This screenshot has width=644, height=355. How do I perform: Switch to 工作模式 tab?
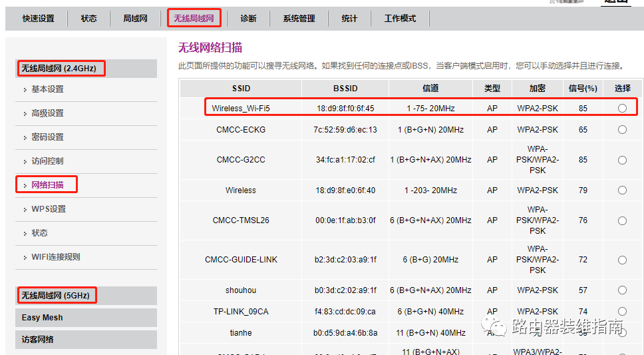(x=400, y=19)
